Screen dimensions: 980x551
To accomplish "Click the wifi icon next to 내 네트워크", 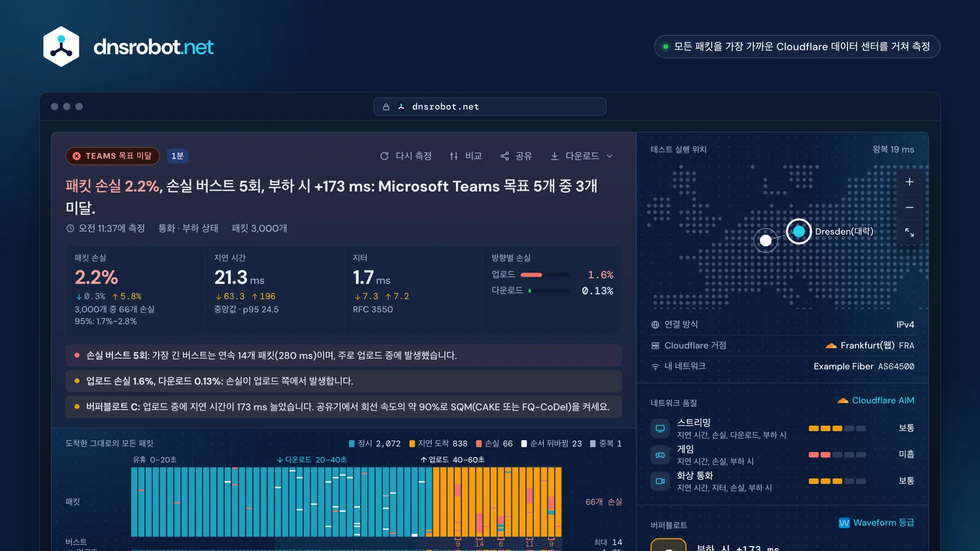I will tap(655, 366).
